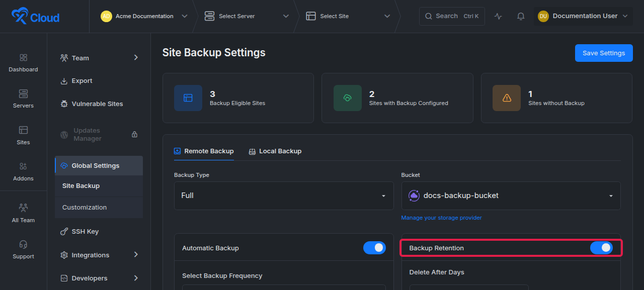This screenshot has height=290, width=644.
Task: Click the SSH Key icon
Action: [64, 232]
